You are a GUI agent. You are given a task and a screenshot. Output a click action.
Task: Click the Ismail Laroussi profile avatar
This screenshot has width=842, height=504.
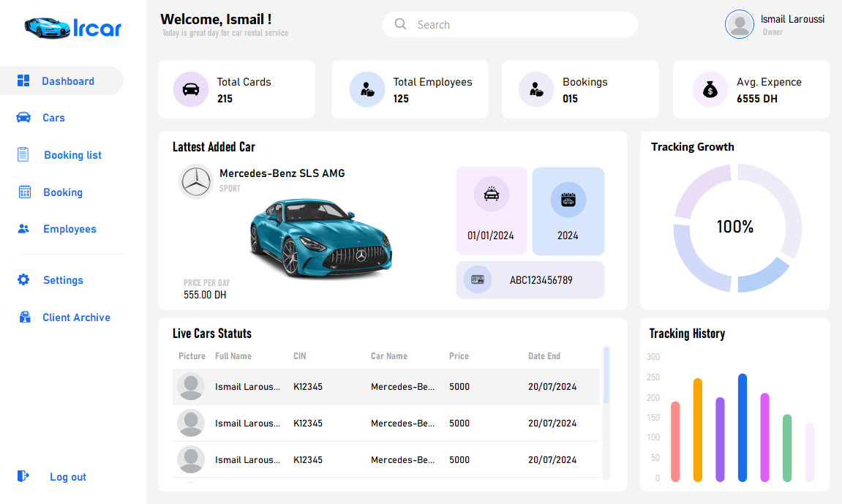[x=740, y=24]
